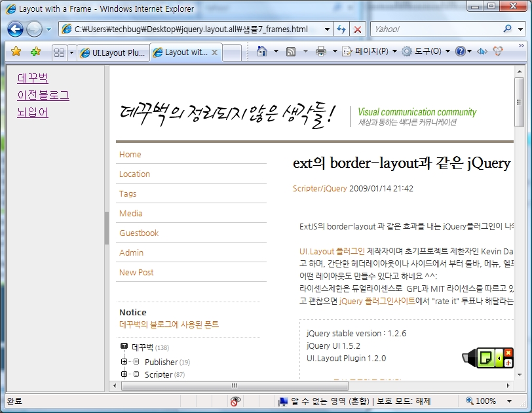Expand the tab list dropdown arrow
The width and height of the screenshot is (532, 413).
pyautogui.click(x=71, y=52)
